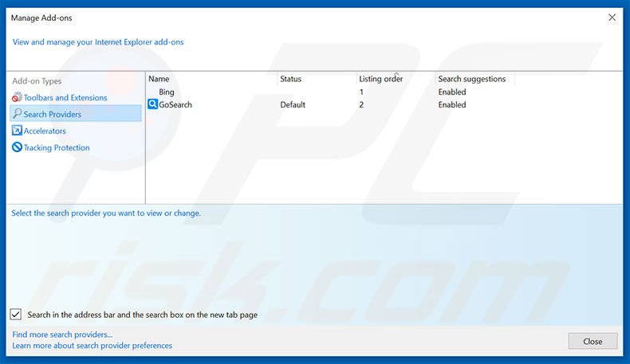
Task: Click the Search Providers magnifier icon
Action: [17, 114]
